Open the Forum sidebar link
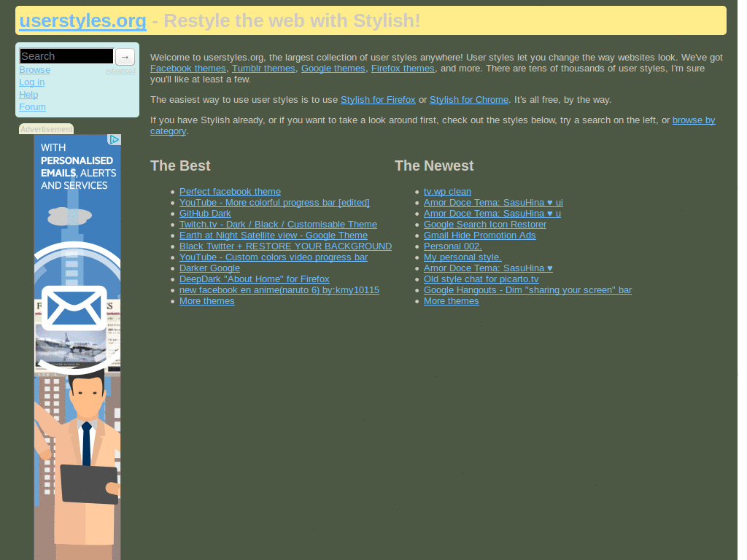The height and width of the screenshot is (560, 747). 32,107
